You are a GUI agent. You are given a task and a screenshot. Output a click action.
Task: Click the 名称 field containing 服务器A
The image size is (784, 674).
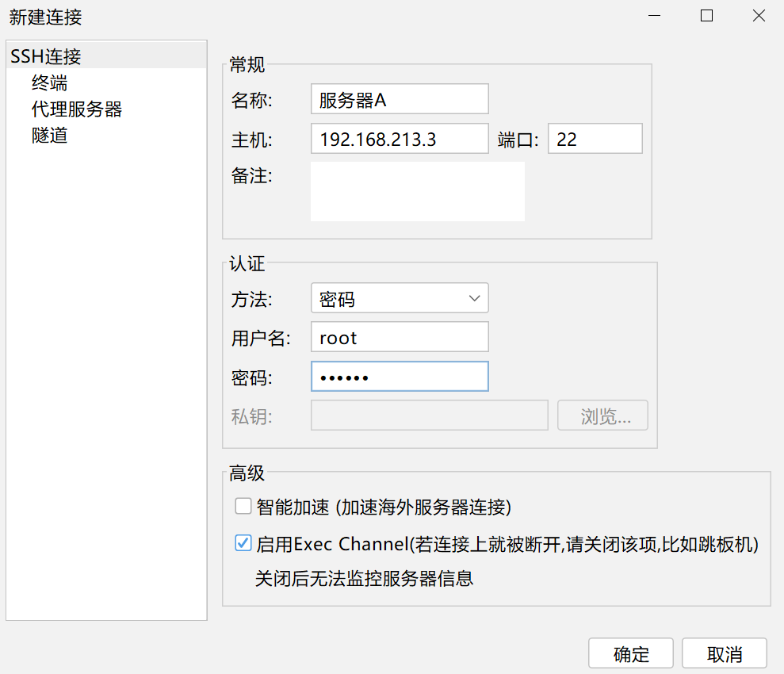399,100
